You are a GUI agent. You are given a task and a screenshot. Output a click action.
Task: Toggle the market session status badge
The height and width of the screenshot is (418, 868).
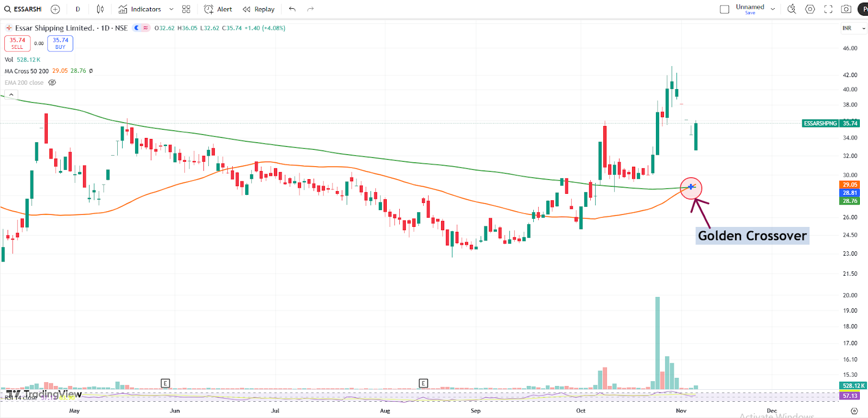click(x=141, y=28)
